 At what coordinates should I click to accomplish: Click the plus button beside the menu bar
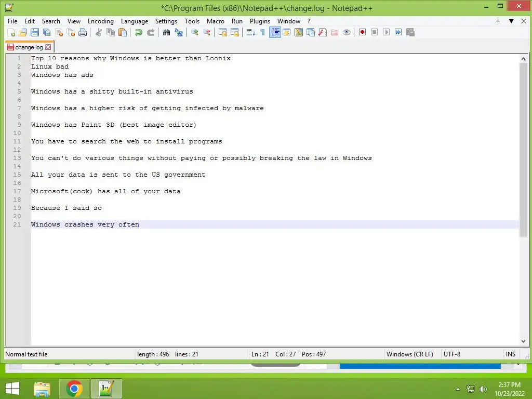(498, 21)
